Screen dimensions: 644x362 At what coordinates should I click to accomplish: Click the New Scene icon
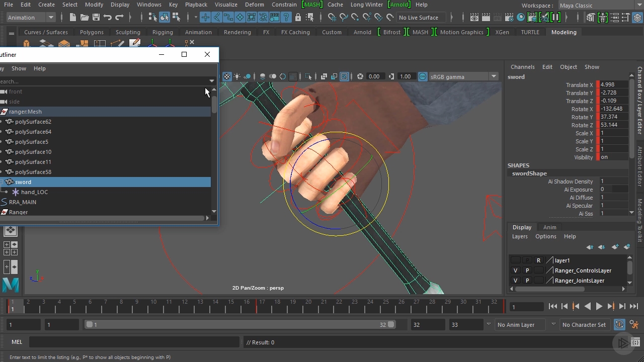[x=73, y=17]
